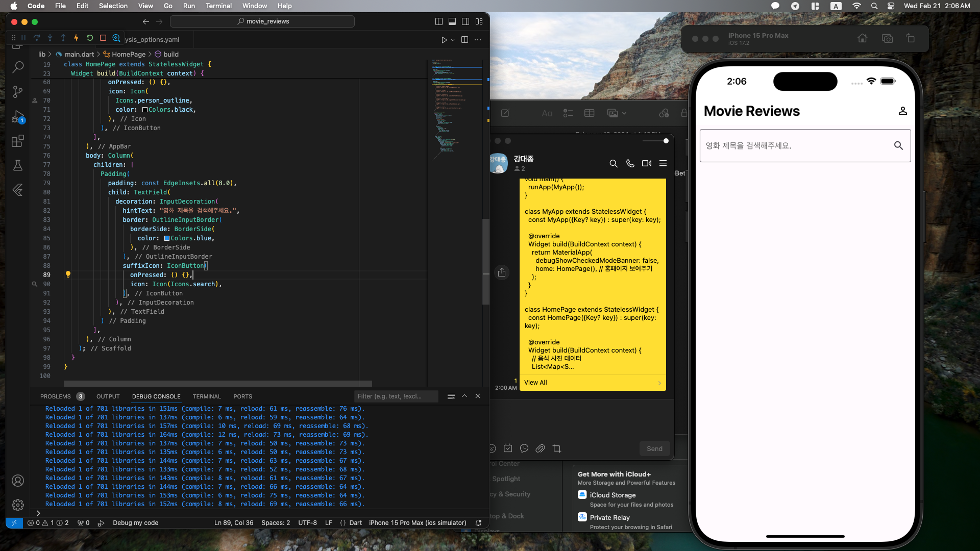Open the Notes media dropdown arrow
The width and height of the screenshot is (980, 551).
[624, 113]
